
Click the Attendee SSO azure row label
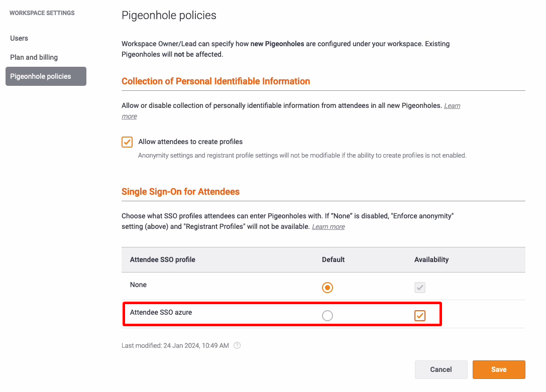pyautogui.click(x=161, y=312)
